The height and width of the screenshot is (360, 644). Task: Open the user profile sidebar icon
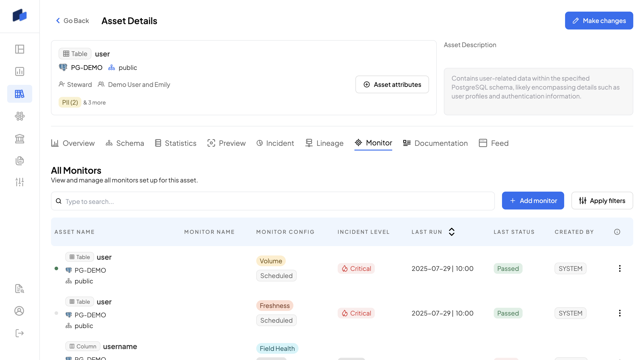point(19,311)
